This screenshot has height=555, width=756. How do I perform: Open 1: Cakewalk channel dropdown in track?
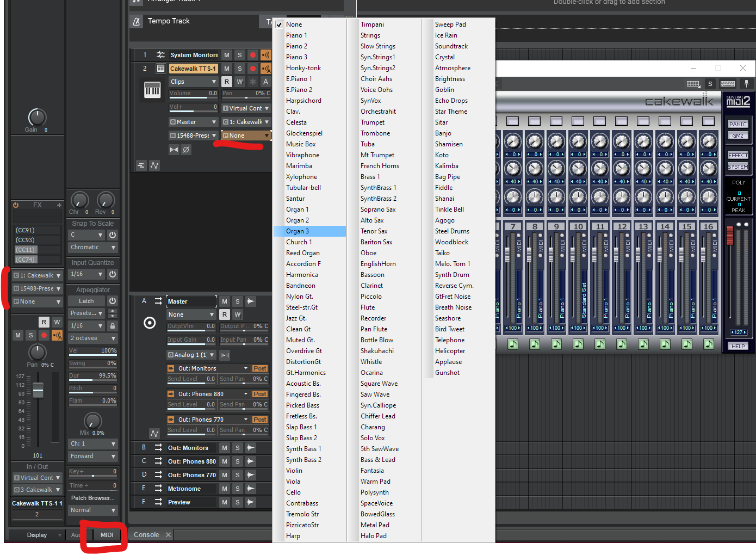[x=246, y=122]
